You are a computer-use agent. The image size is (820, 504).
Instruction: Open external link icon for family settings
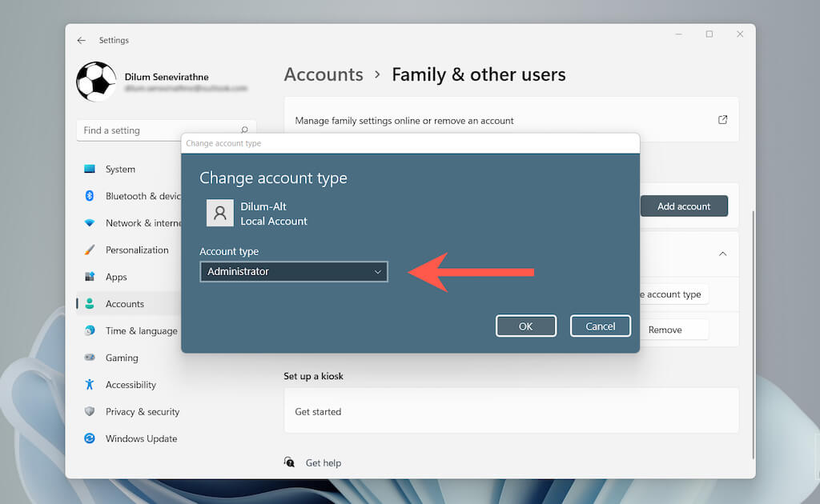click(723, 120)
